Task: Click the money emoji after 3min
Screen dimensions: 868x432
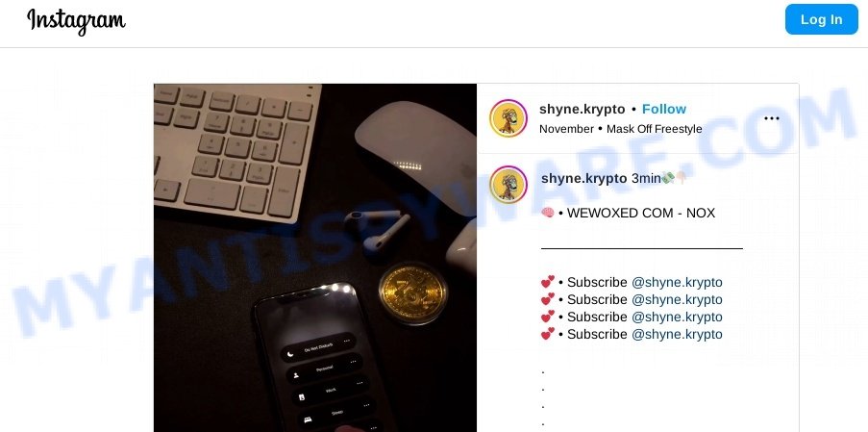Action: (668, 178)
